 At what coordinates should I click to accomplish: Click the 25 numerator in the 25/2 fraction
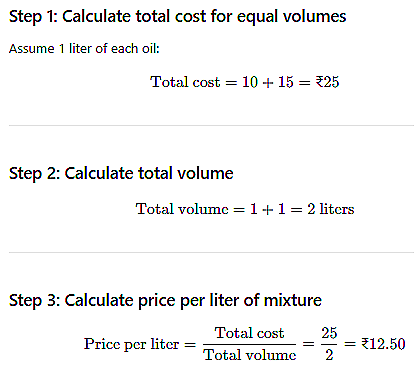point(329,333)
